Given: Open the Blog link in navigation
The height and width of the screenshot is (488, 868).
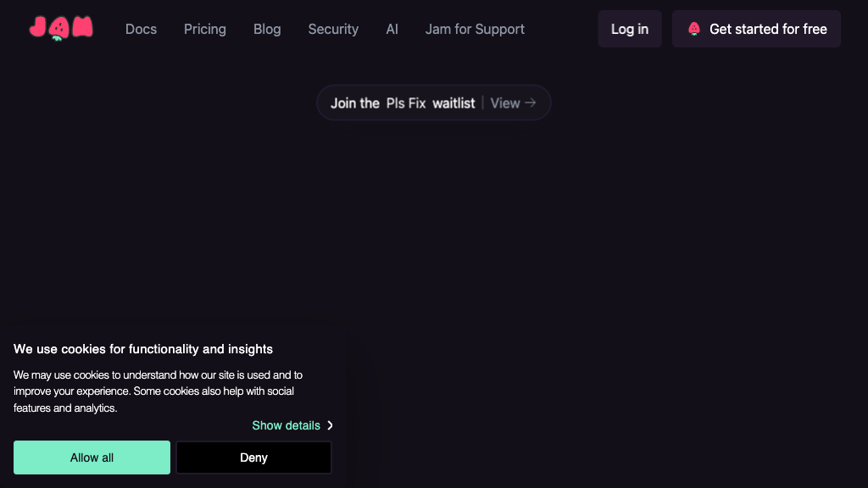Looking at the screenshot, I should (x=267, y=29).
